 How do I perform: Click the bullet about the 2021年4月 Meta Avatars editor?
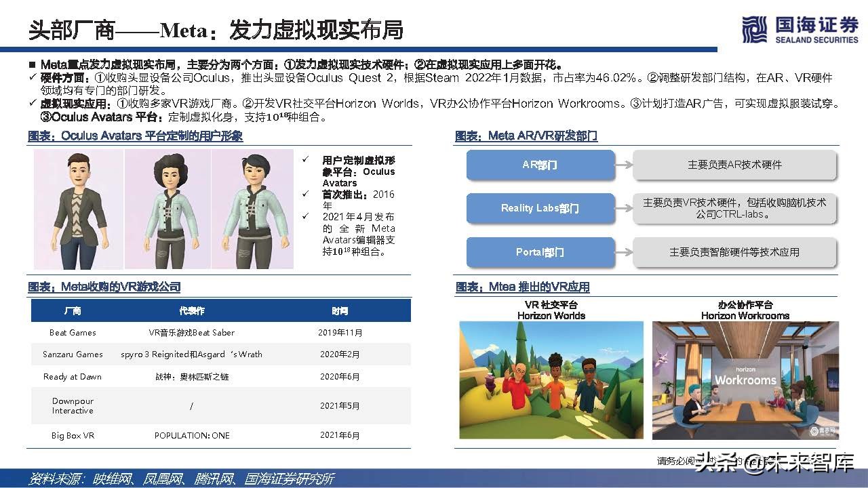click(x=358, y=234)
